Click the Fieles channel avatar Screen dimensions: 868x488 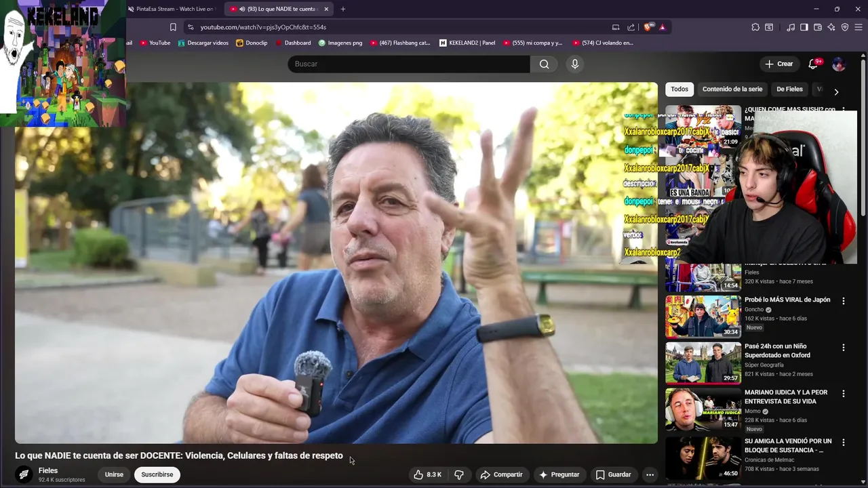tap(24, 474)
